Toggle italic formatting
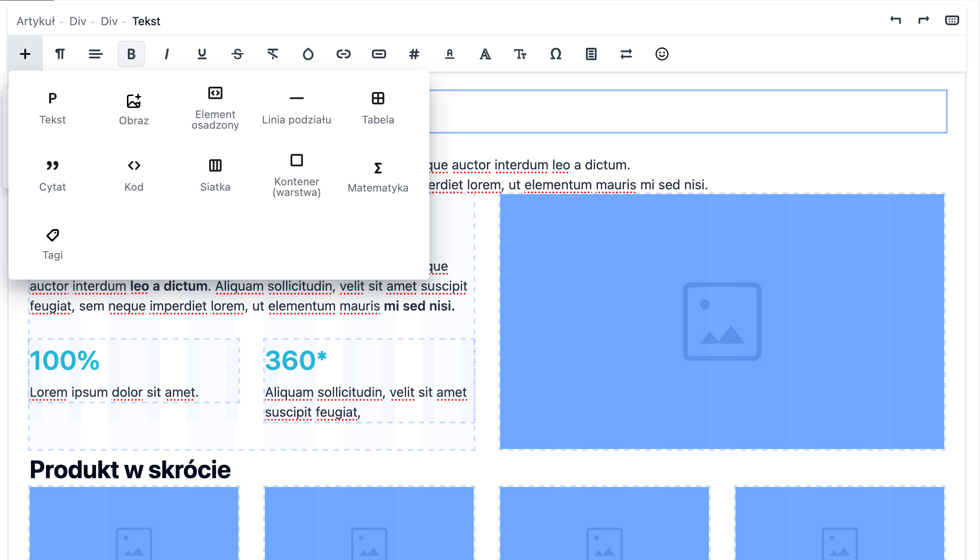980x560 pixels. pos(166,54)
